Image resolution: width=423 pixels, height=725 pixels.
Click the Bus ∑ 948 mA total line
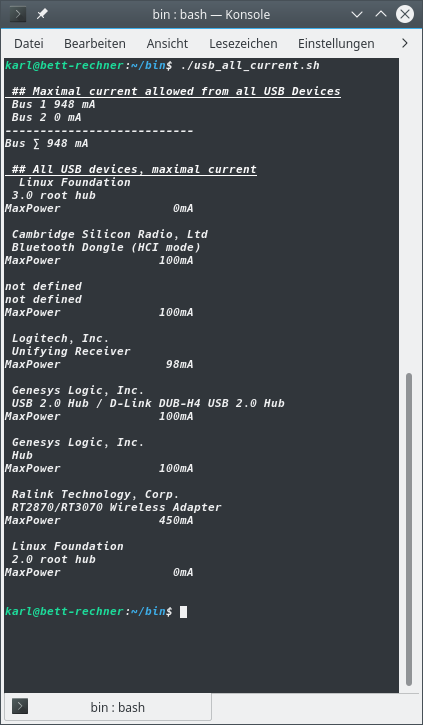click(x=47, y=143)
